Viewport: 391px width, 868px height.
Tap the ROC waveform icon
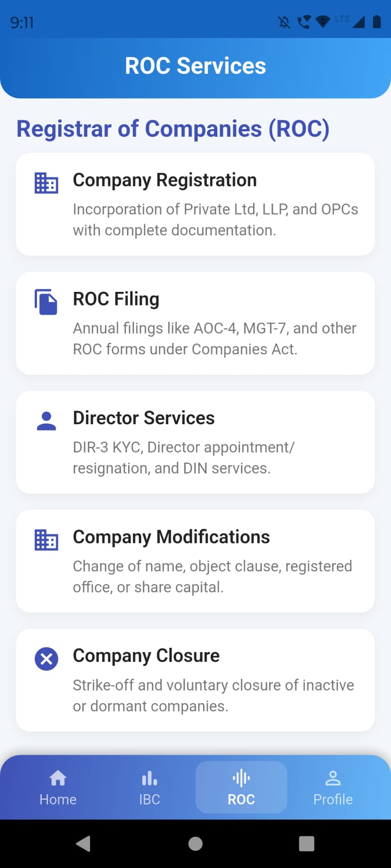click(x=241, y=778)
